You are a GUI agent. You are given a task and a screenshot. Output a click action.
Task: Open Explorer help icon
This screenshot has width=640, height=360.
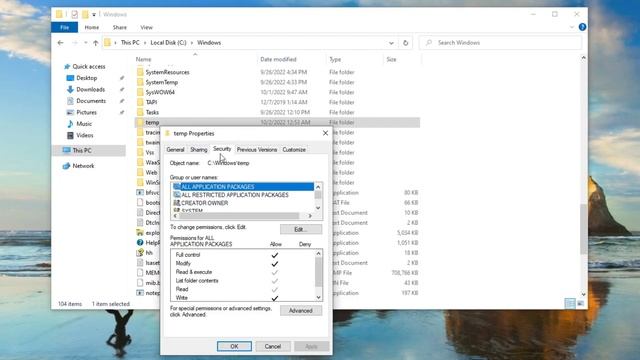(582, 27)
